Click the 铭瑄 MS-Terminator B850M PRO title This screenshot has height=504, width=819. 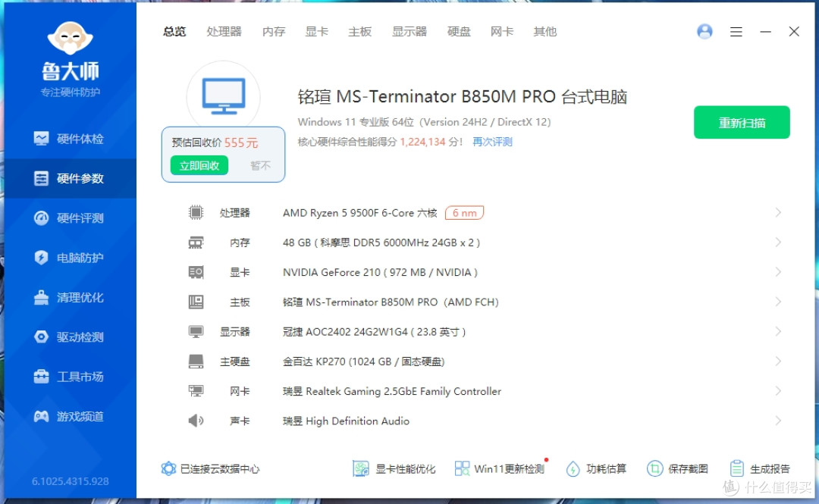463,96
